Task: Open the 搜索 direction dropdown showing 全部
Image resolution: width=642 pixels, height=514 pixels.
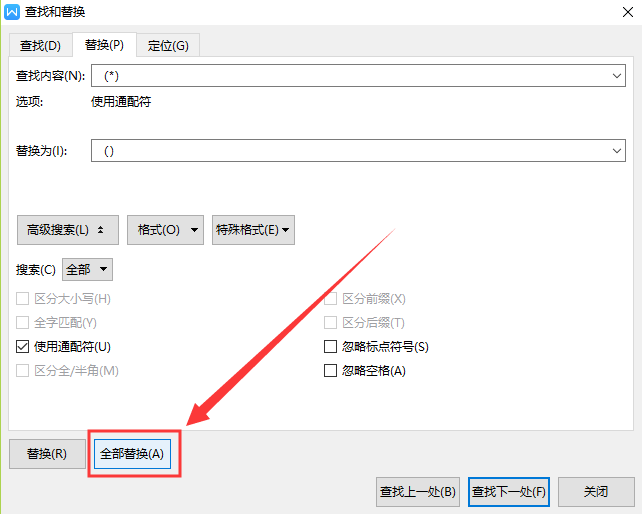Action: [x=87, y=269]
